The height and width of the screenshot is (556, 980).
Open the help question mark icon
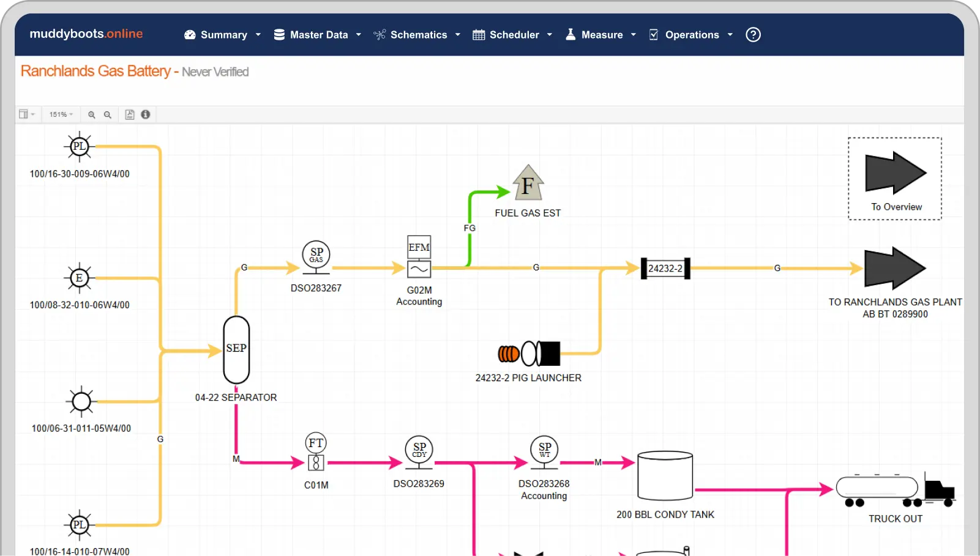click(753, 35)
